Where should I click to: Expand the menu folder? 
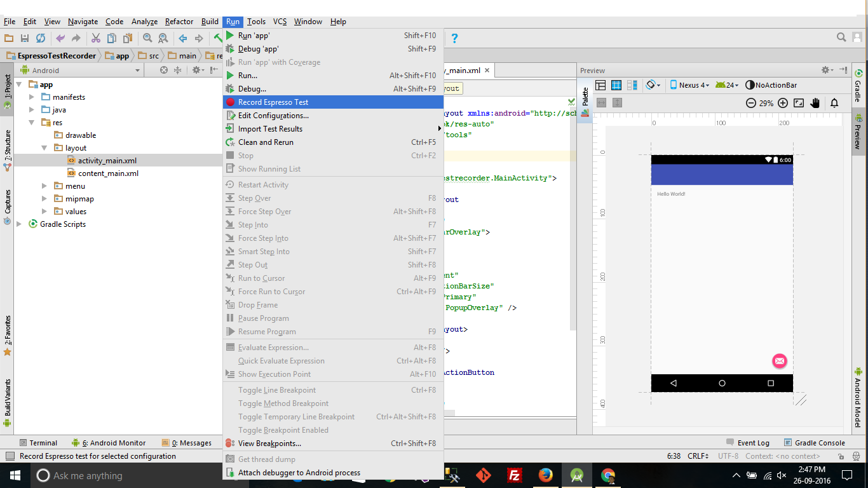click(44, 186)
